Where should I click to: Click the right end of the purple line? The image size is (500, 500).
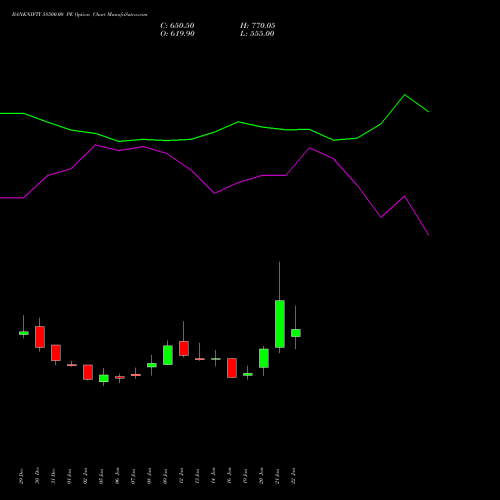pos(428,235)
